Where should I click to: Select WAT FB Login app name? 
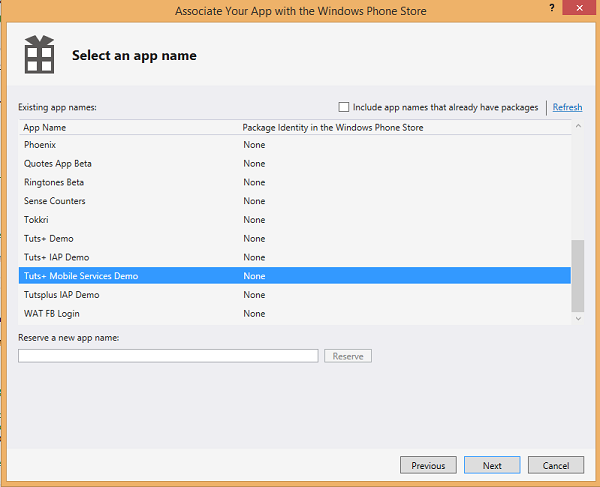coord(295,313)
